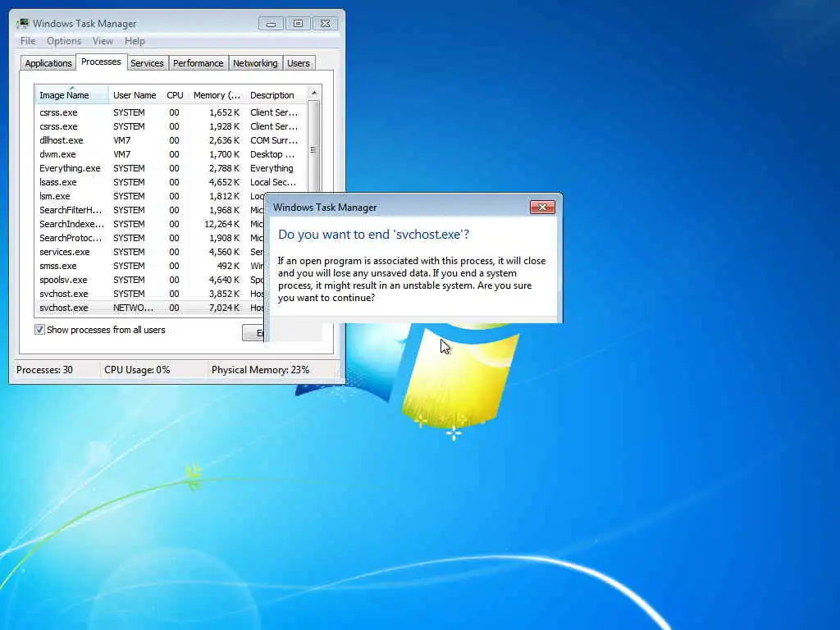Sort by CPU column header
The image size is (840, 630).
[175, 95]
